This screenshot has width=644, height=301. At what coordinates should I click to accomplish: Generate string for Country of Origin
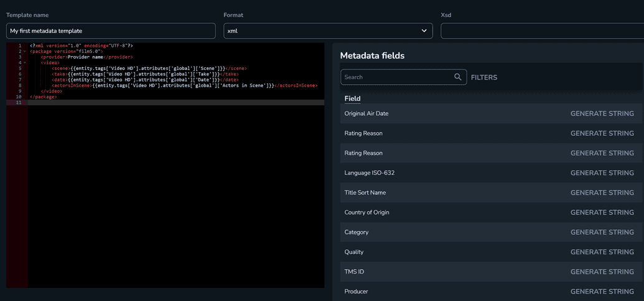point(602,212)
